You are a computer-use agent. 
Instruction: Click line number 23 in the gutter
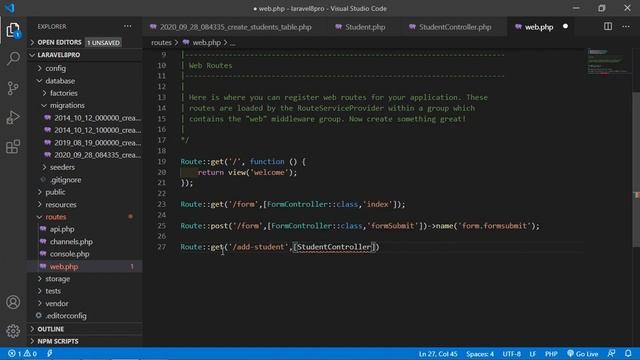[162, 204]
